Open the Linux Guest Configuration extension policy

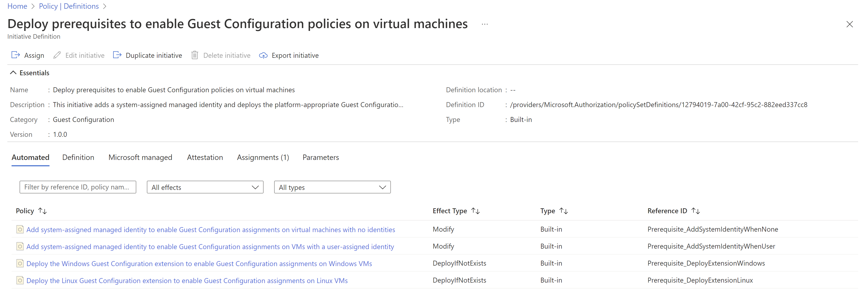[x=187, y=280]
